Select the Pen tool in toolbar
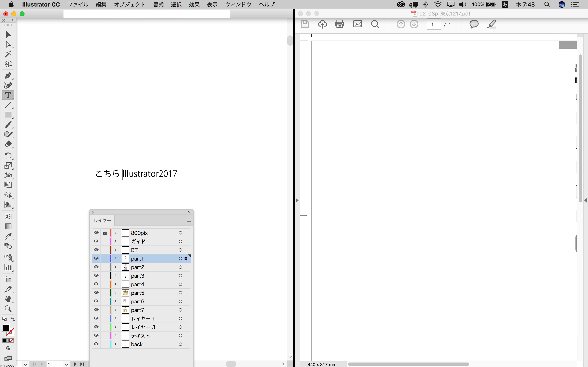 8,76
